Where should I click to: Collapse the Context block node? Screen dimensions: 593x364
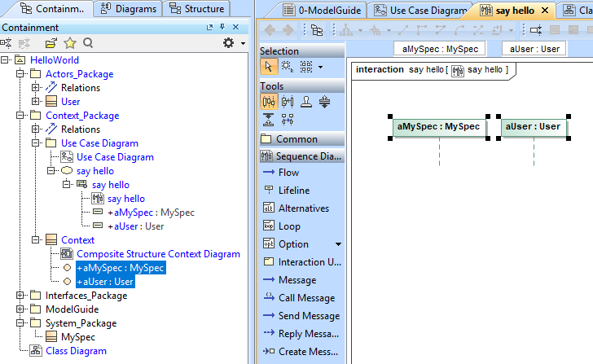(x=36, y=240)
